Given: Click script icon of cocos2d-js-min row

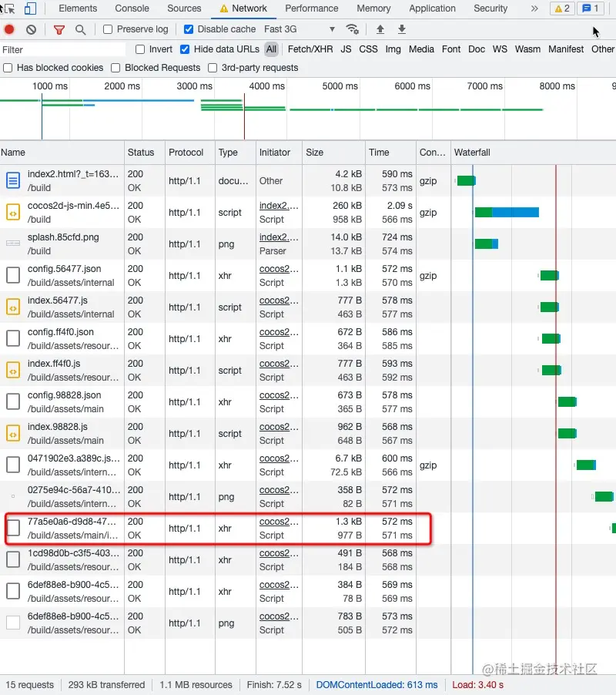Looking at the screenshot, I should (x=13, y=213).
